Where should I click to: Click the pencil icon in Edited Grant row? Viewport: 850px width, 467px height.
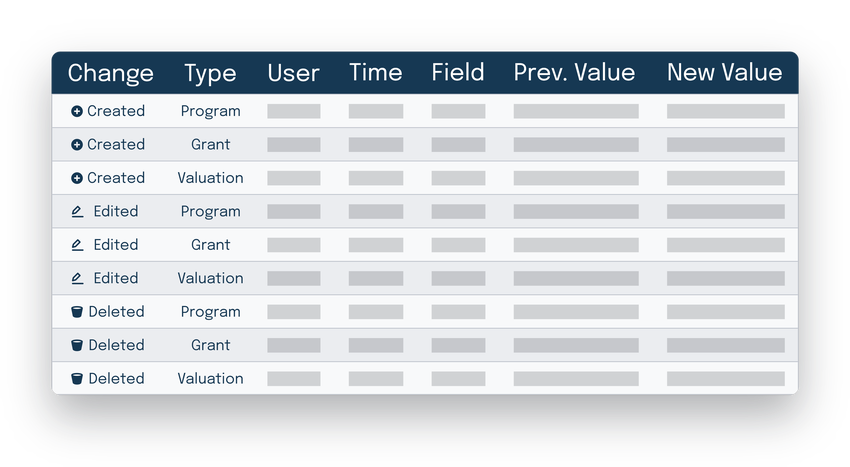(77, 245)
